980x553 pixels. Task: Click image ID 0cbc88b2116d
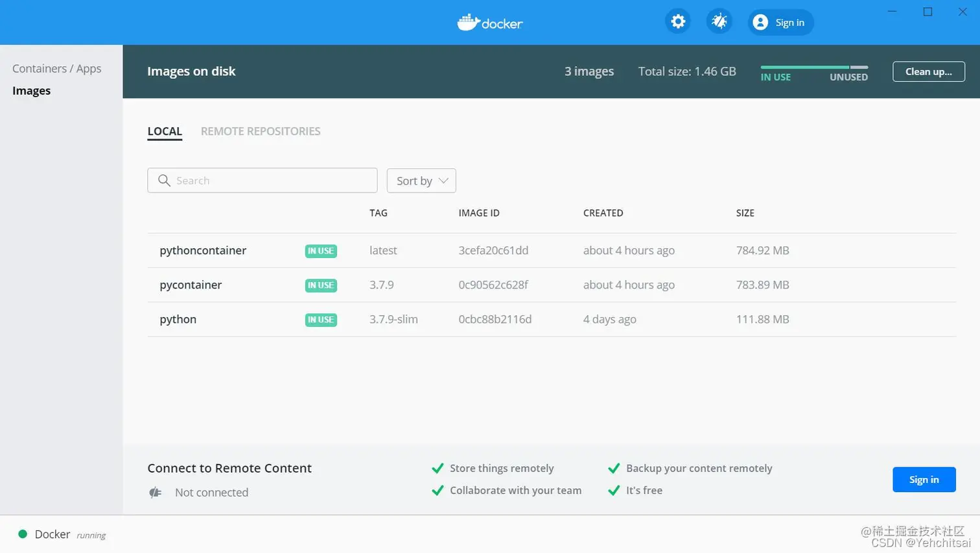(495, 319)
